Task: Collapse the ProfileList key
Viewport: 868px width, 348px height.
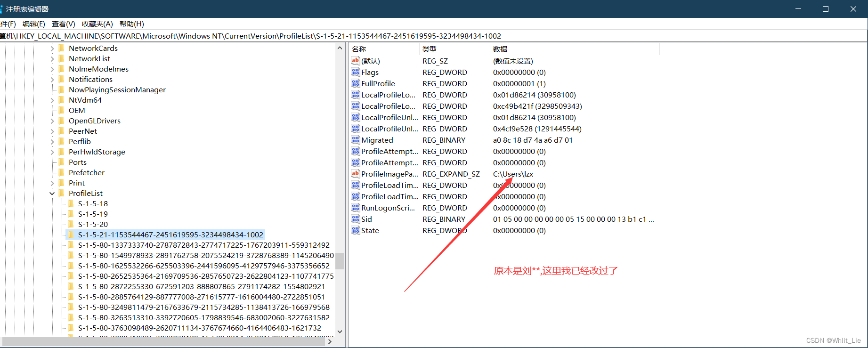Action: 52,194
